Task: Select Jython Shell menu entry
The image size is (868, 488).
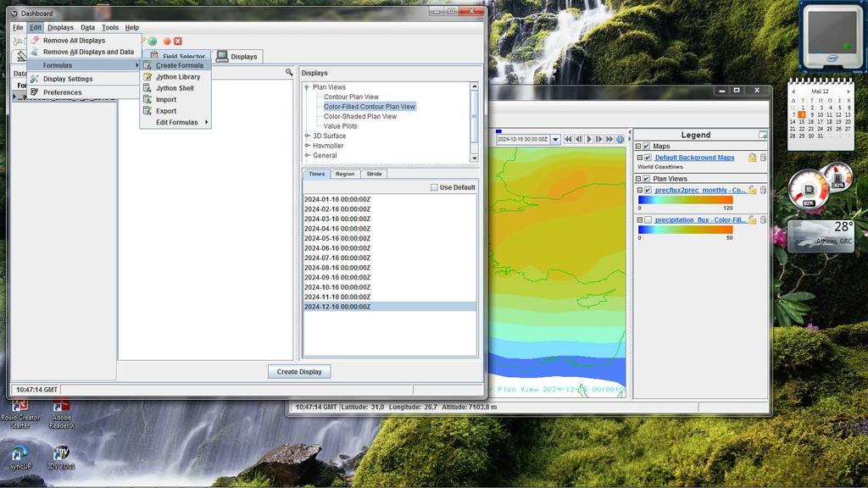Action: tap(175, 88)
